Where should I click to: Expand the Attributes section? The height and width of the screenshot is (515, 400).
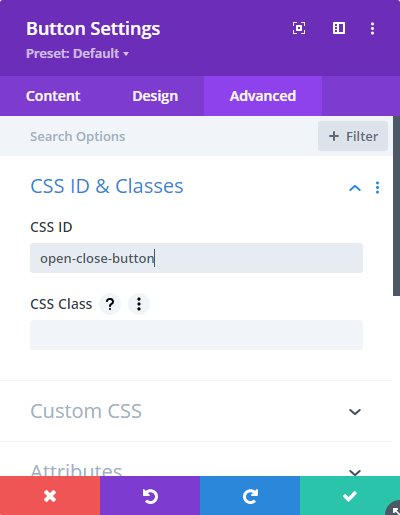pos(355,472)
